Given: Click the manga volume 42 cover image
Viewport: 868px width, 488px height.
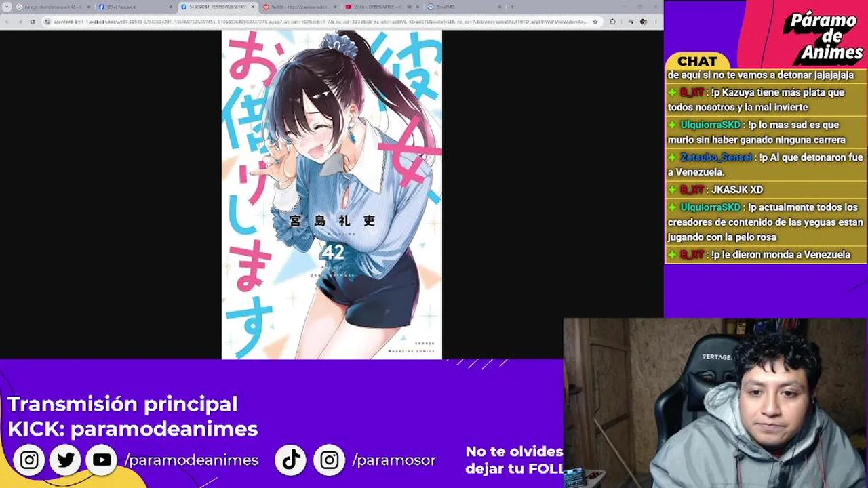Looking at the screenshot, I should point(332,195).
